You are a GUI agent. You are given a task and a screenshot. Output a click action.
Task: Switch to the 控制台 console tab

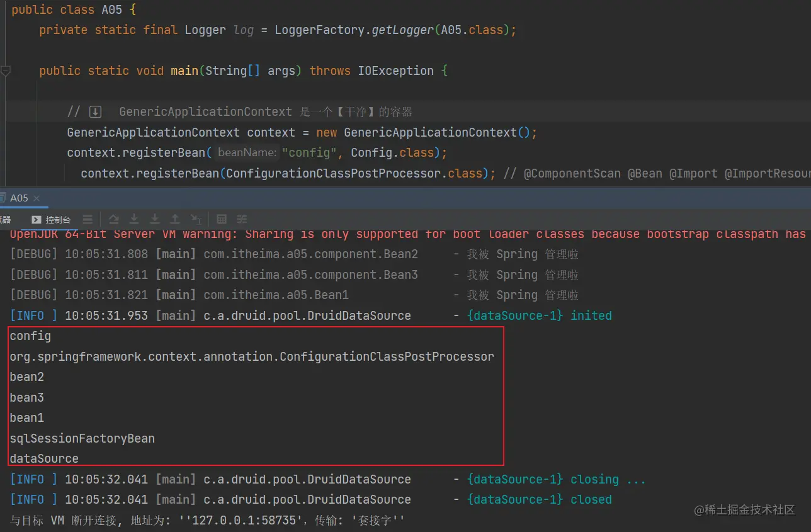[x=52, y=220]
